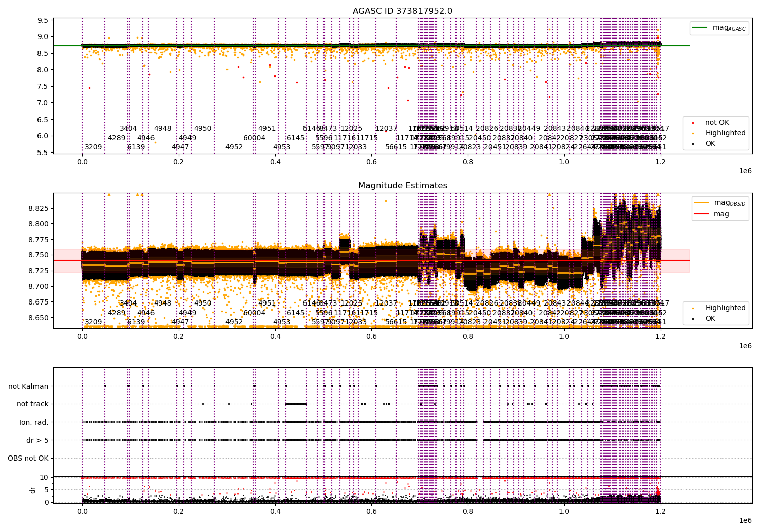Click the 'not track' y-axis label

coord(32,404)
